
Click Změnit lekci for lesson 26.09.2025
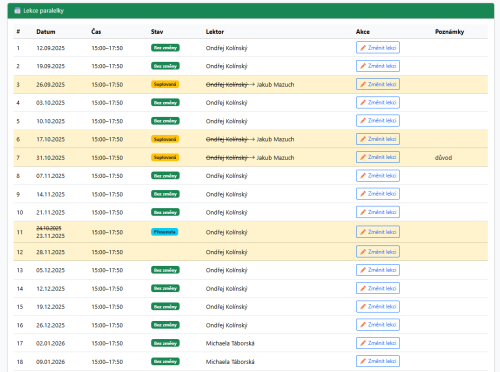(x=378, y=84)
